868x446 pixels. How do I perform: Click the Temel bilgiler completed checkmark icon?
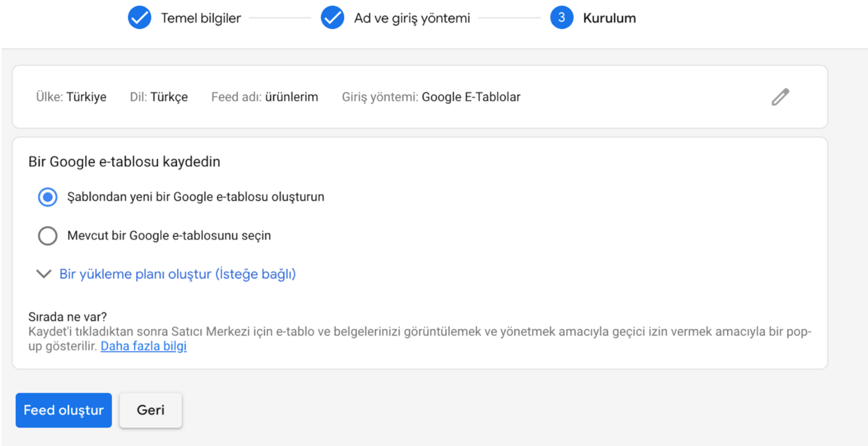tap(140, 18)
